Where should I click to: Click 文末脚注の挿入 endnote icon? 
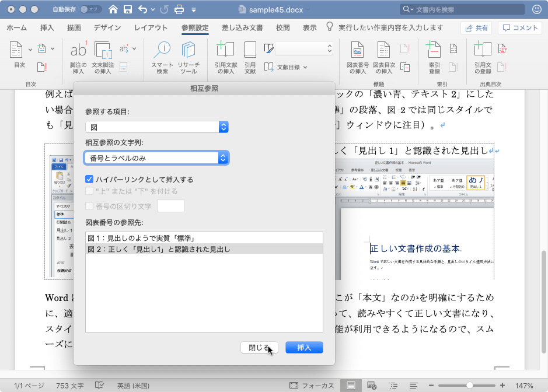pos(103,58)
